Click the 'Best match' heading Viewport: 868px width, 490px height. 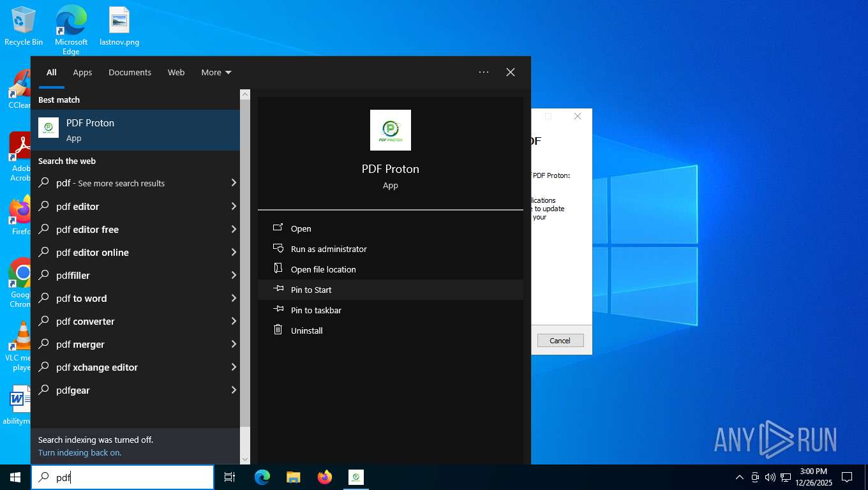pyautogui.click(x=59, y=100)
